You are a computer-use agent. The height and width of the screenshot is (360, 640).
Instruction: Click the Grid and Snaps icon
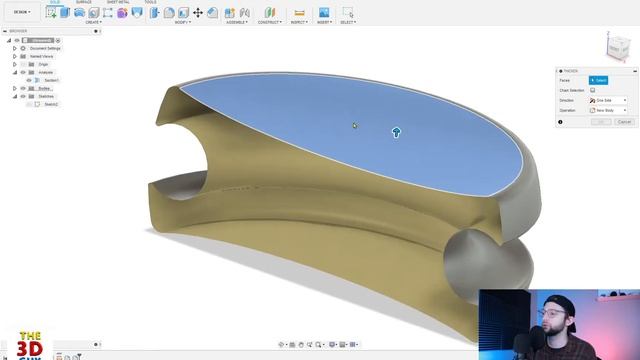(x=342, y=345)
